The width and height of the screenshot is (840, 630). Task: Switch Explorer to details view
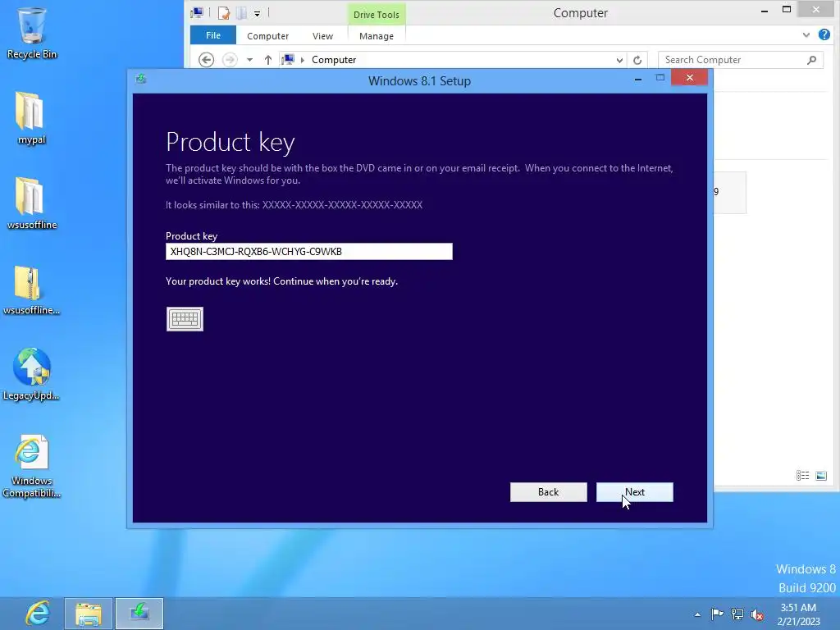tap(802, 476)
